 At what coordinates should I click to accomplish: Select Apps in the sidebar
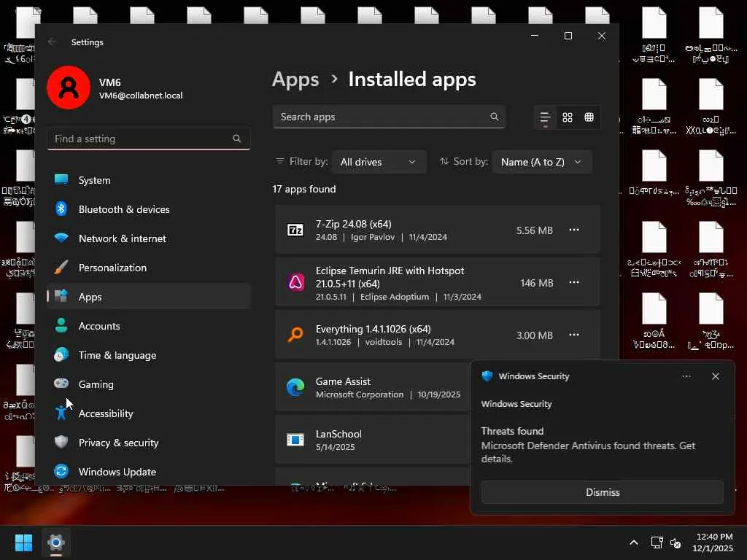click(149, 297)
